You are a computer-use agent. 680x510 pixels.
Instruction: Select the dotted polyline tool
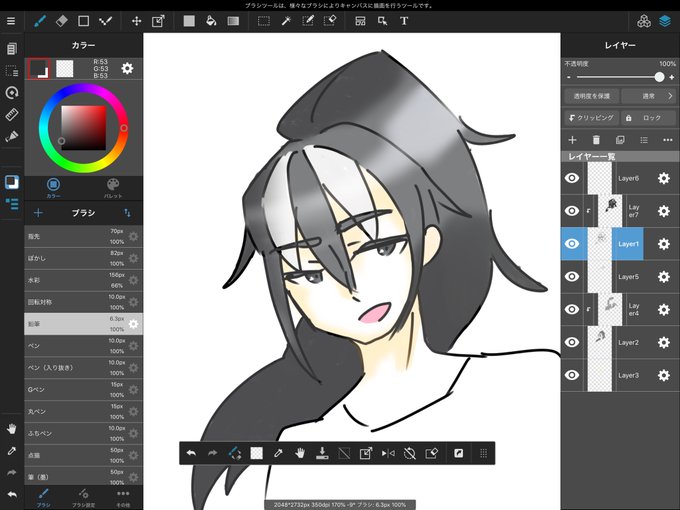click(x=105, y=21)
